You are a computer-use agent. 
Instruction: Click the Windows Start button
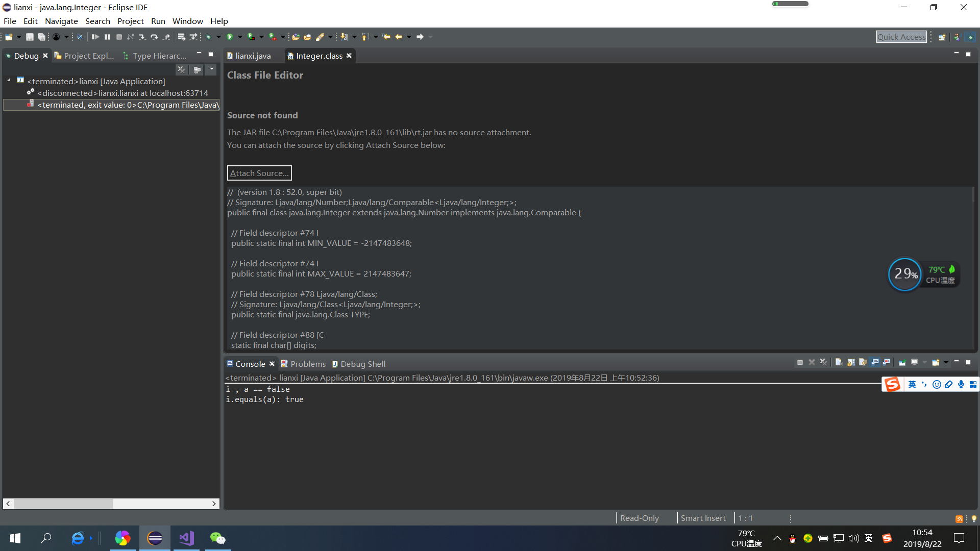tap(15, 538)
